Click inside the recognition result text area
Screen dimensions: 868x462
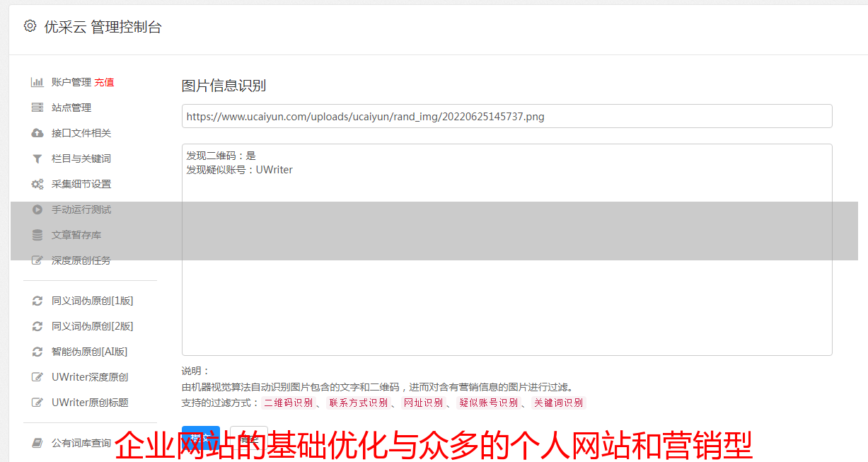pyautogui.click(x=507, y=250)
